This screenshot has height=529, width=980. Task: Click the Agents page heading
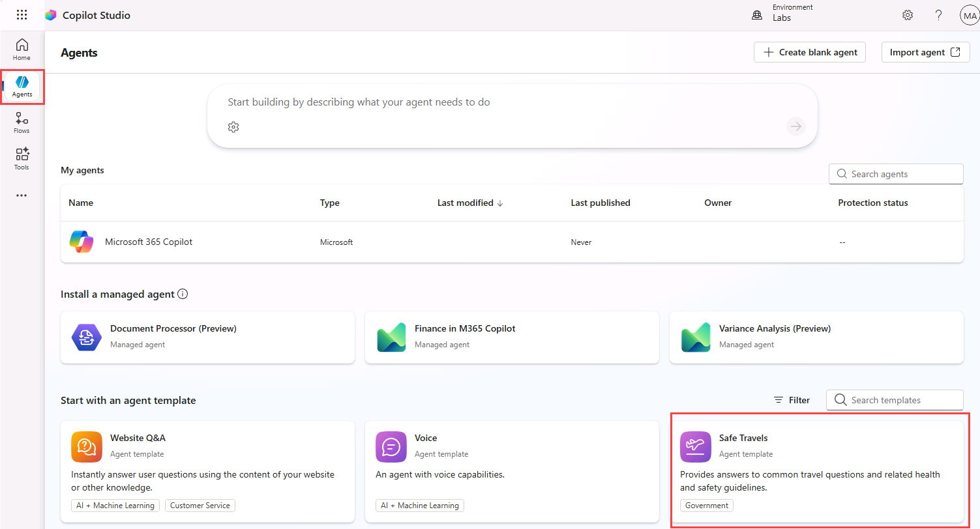point(79,53)
